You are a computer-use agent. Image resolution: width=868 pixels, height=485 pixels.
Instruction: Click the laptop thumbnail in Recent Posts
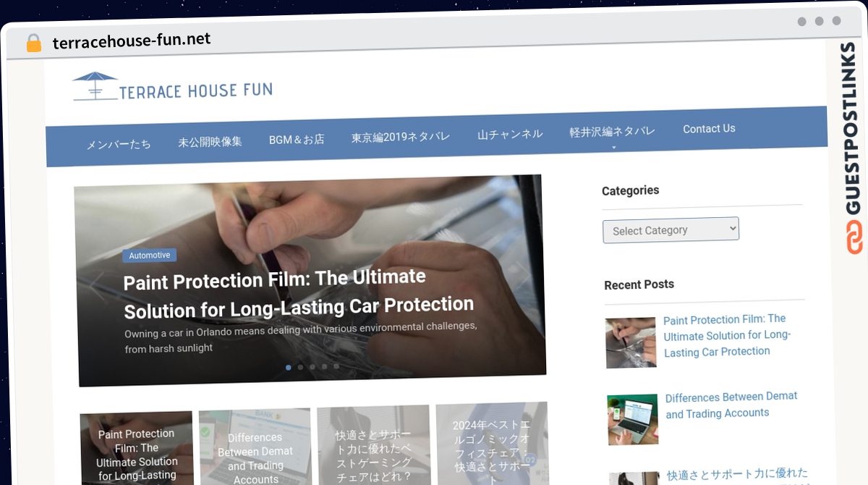coord(633,419)
